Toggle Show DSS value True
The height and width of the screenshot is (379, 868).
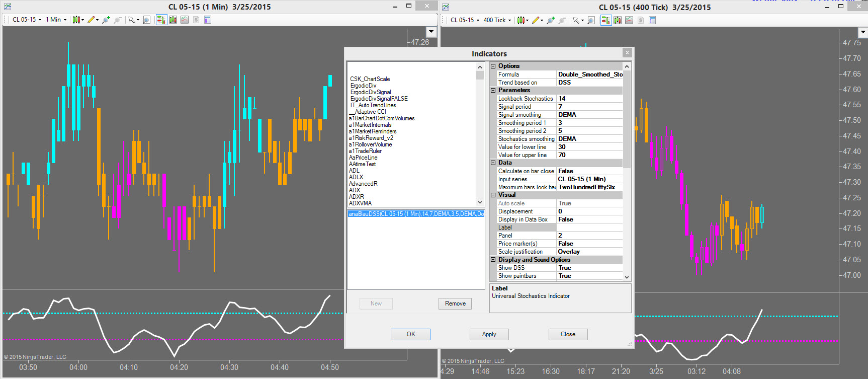tap(589, 268)
